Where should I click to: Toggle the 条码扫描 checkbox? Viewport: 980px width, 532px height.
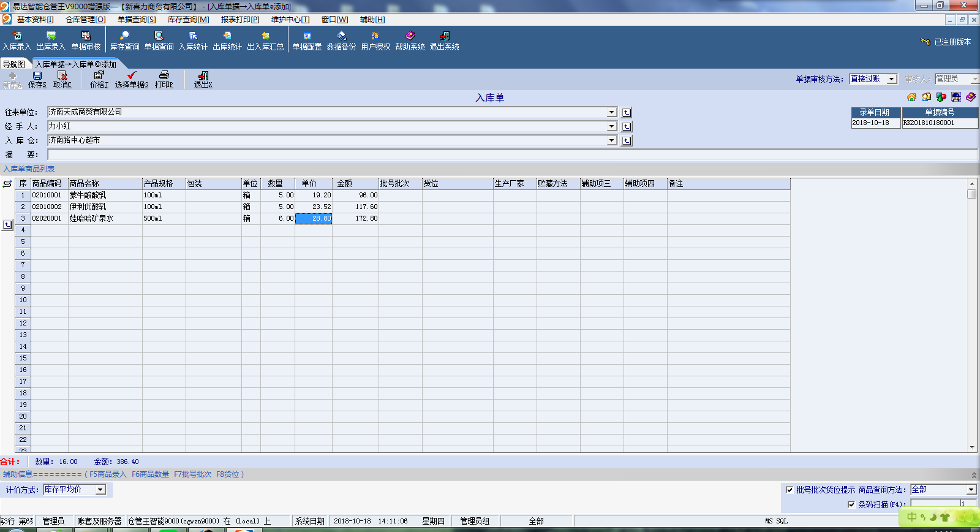pos(851,504)
